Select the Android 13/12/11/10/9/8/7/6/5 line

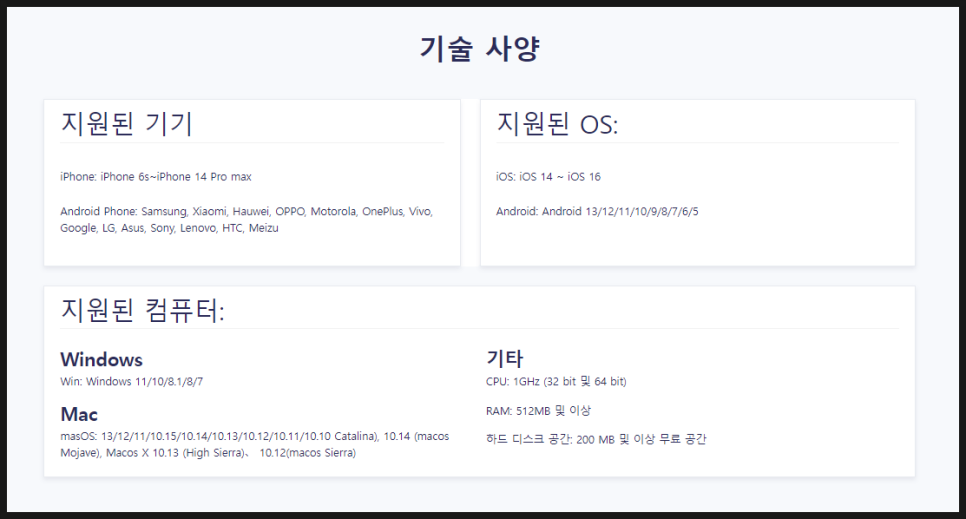click(x=597, y=211)
